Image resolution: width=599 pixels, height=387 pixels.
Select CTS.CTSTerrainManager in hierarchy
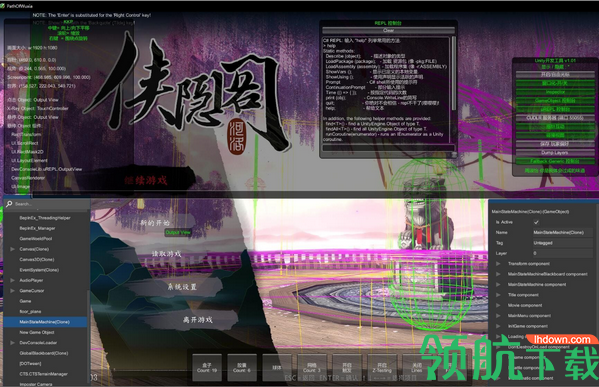point(45,374)
